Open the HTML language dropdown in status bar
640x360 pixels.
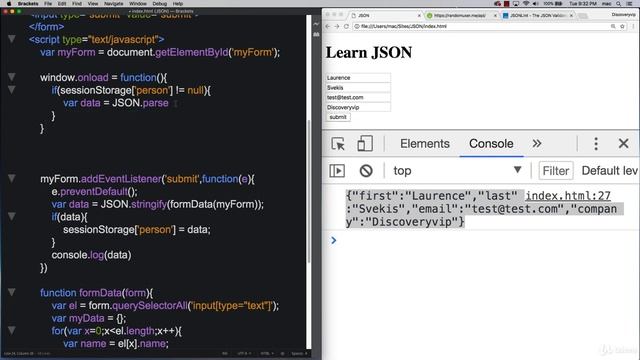(x=266, y=353)
